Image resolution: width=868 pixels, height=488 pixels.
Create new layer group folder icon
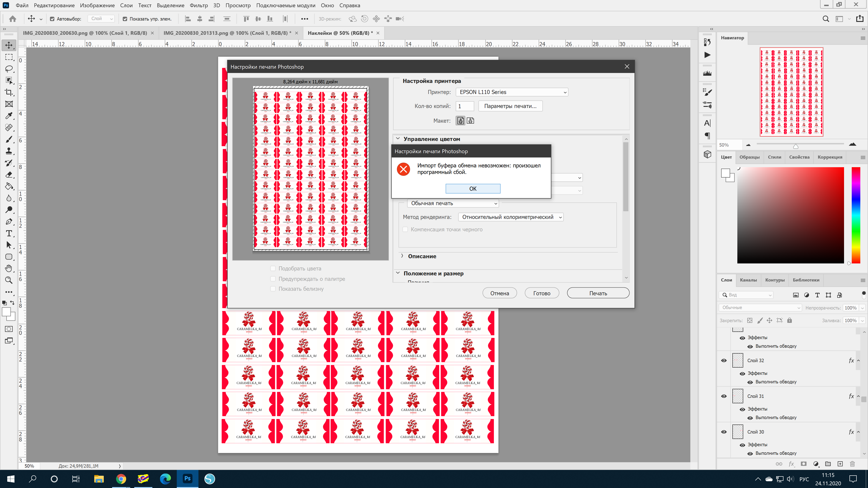[828, 464]
